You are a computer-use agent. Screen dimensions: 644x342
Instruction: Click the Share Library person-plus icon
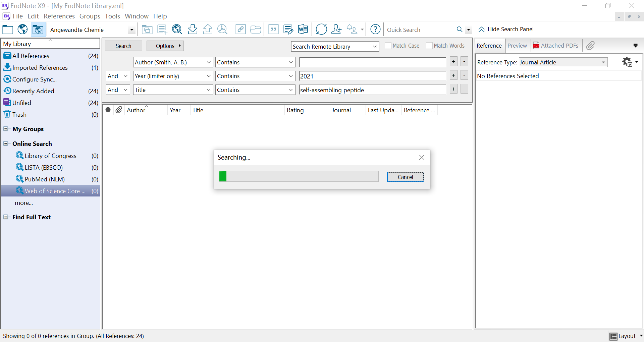336,30
